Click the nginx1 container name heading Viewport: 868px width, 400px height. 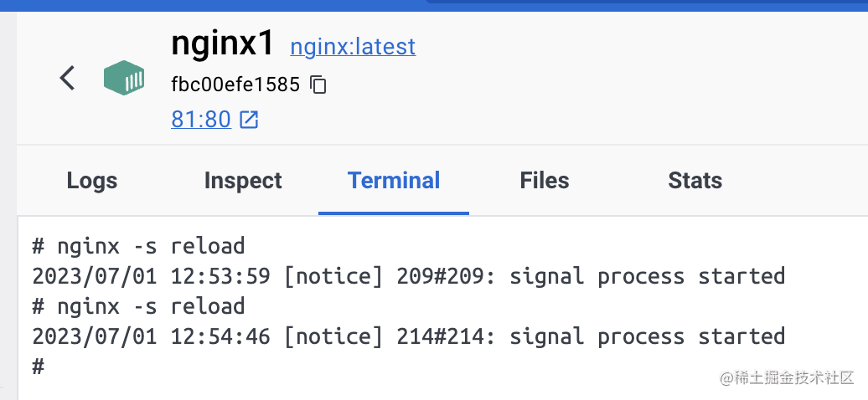pos(223,44)
